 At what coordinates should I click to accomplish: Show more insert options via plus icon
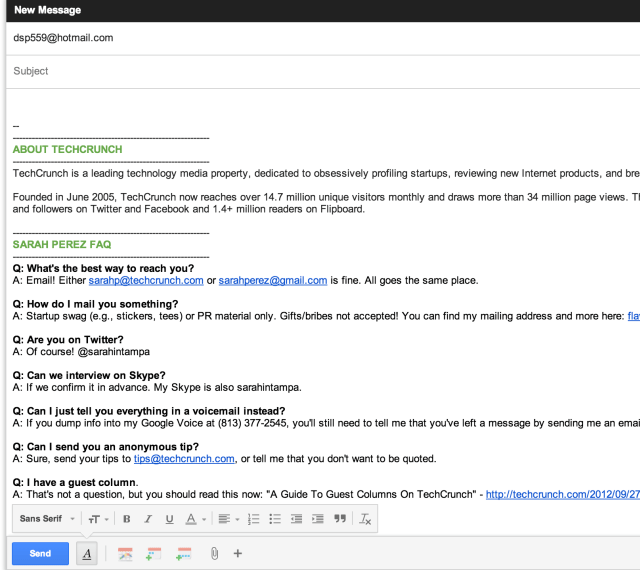point(237,553)
